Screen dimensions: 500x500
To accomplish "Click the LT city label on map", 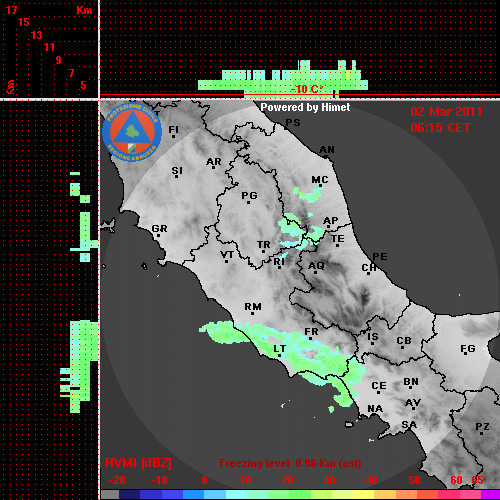I will tap(279, 349).
